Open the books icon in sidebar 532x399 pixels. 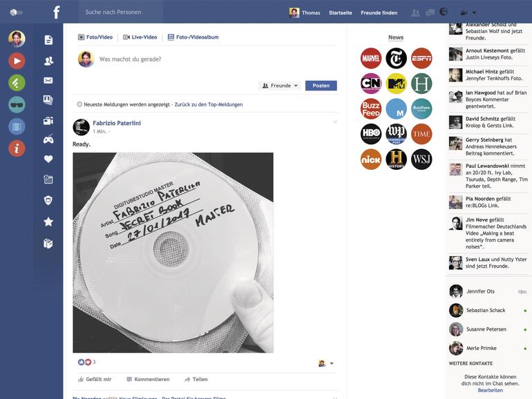pos(48,244)
